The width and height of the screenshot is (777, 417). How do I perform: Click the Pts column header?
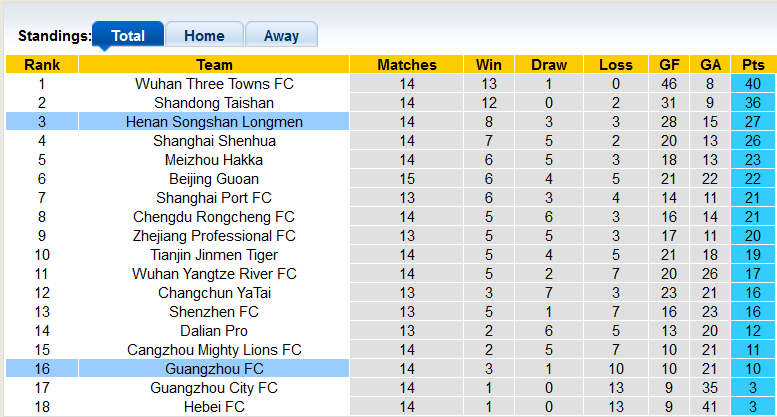pyautogui.click(x=753, y=64)
